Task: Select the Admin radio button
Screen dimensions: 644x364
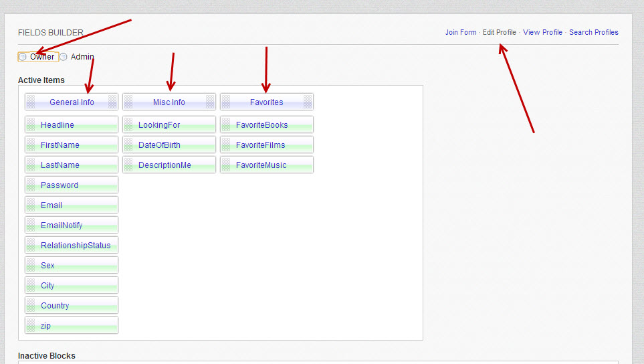Action: 64,57
